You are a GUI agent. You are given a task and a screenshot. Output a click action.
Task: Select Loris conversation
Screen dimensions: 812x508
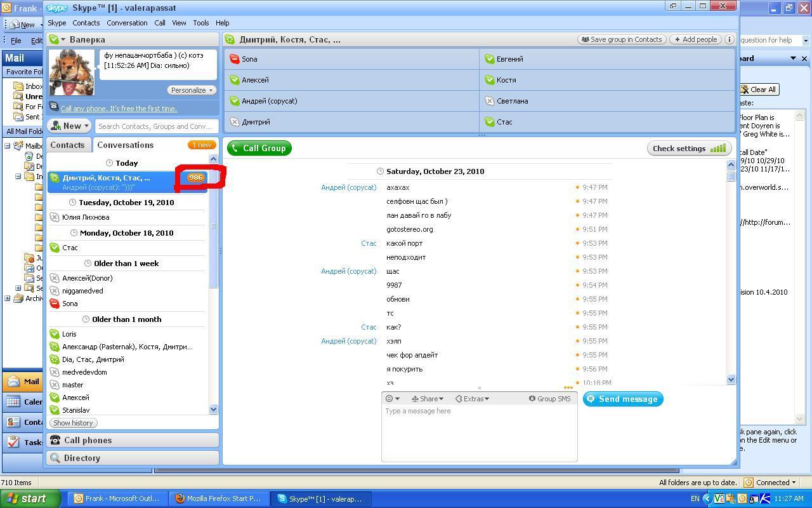click(127, 334)
